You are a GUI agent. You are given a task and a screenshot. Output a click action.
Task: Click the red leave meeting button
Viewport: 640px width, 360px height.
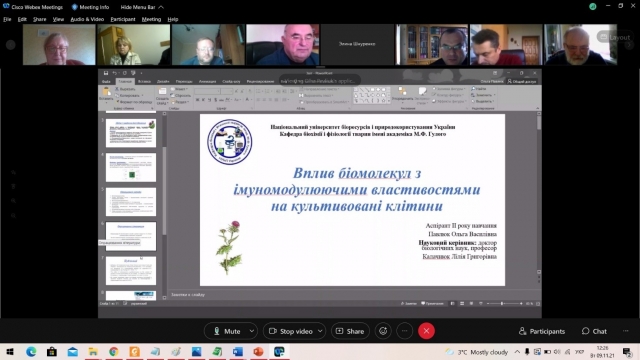coord(426,331)
